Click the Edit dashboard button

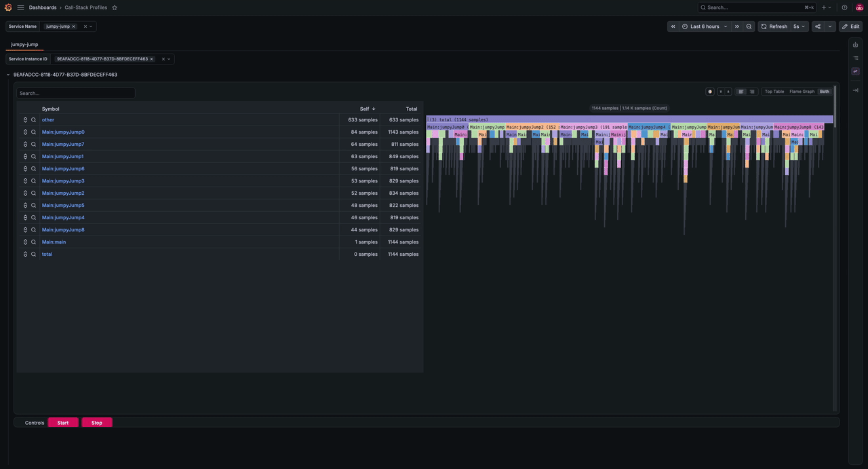point(851,26)
